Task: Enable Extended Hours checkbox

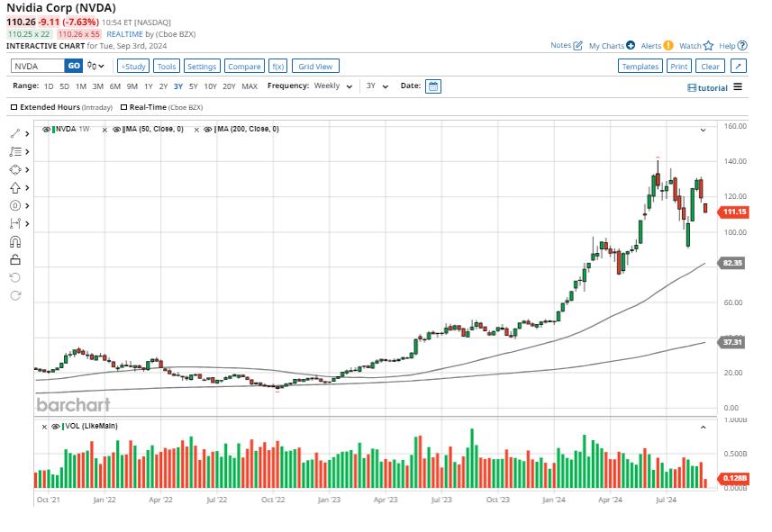Action: (x=14, y=107)
